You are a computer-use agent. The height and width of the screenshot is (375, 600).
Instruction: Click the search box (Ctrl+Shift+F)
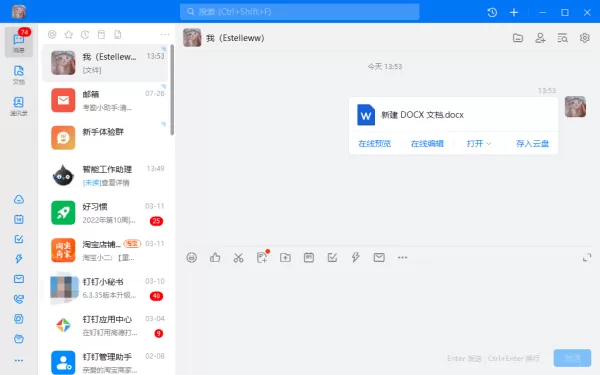coord(300,12)
